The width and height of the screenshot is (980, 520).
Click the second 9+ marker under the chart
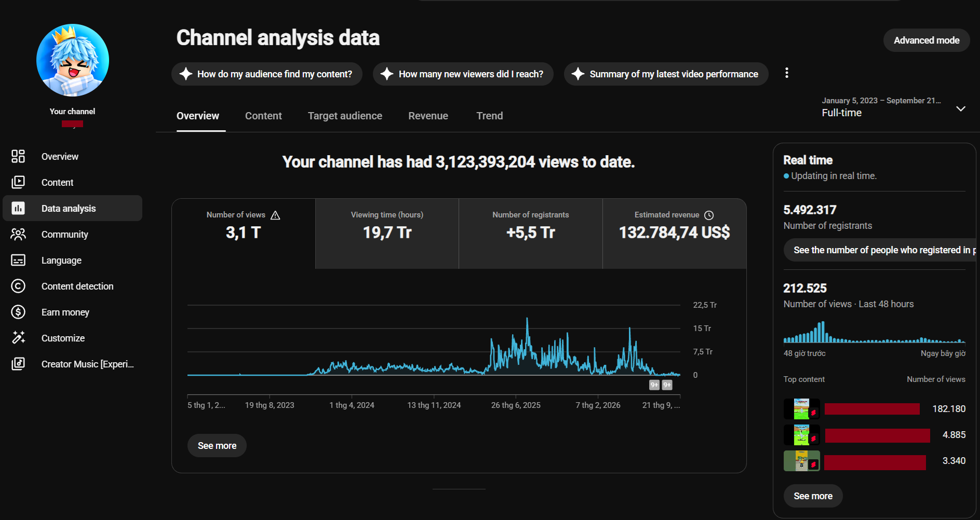pos(667,385)
